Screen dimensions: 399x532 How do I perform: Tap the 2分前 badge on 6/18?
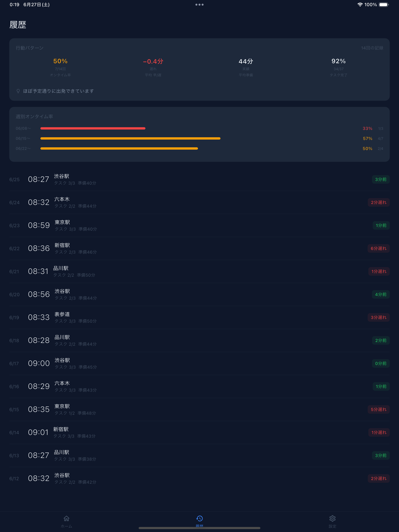tap(381, 341)
